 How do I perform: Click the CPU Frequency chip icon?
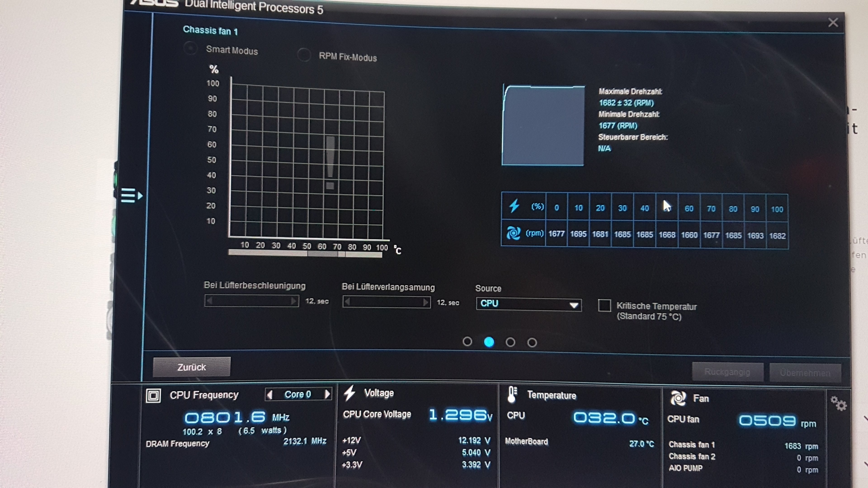(x=153, y=395)
